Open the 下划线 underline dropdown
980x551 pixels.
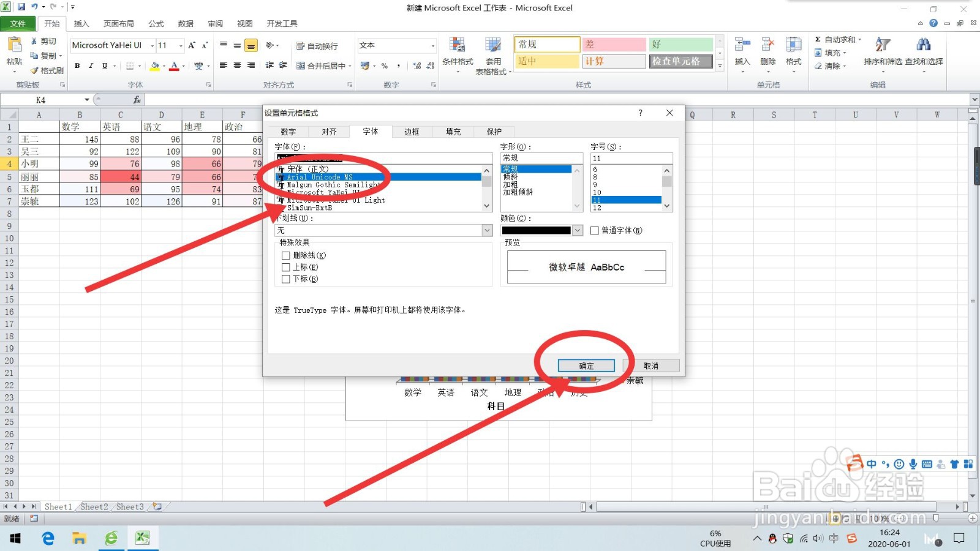[486, 230]
